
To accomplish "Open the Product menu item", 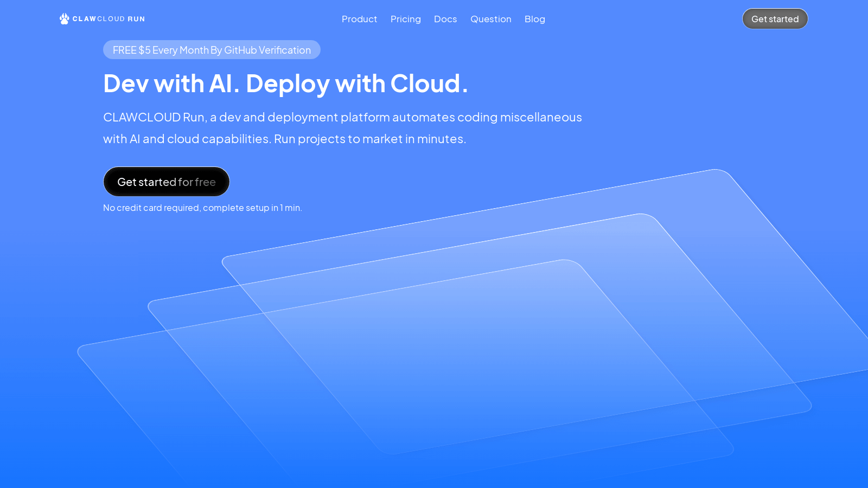I will (359, 19).
